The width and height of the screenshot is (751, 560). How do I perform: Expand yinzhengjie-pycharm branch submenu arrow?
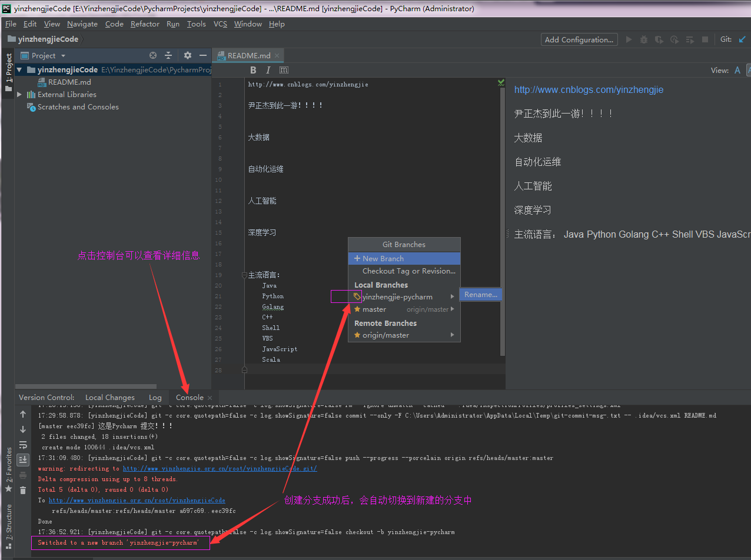pyautogui.click(x=452, y=296)
